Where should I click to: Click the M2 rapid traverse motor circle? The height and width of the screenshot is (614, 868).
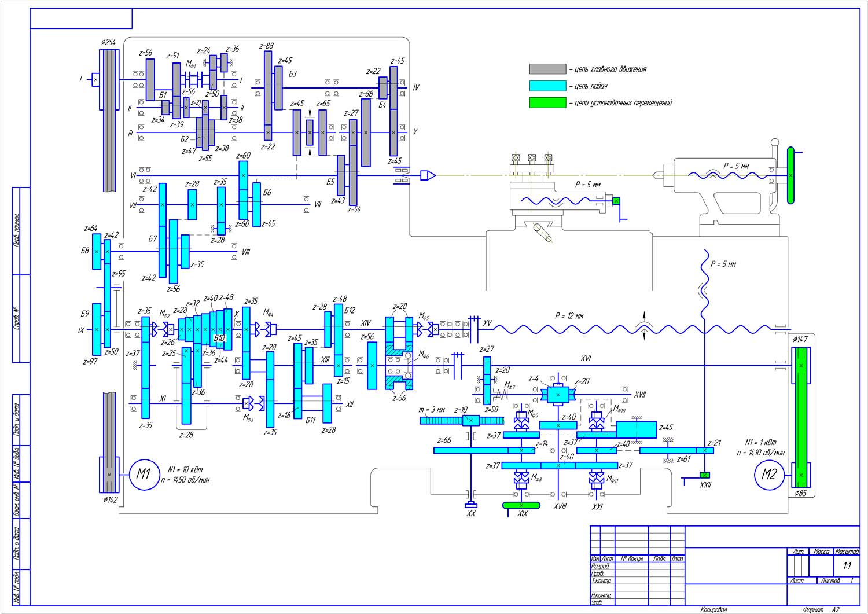(769, 475)
